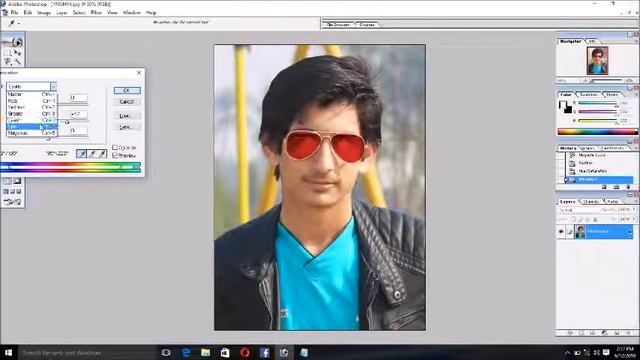Select the Move tool in the toolbox
Screen dimensions: 640x360
18,53
